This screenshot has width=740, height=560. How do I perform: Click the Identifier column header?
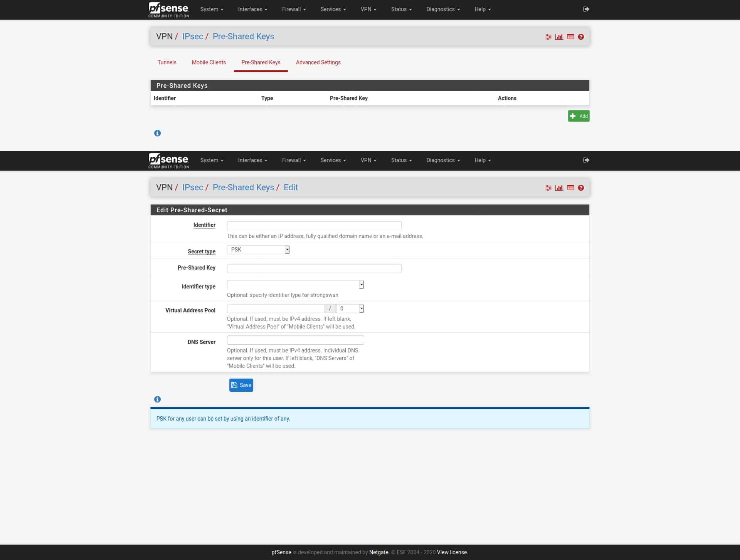[x=165, y=98]
